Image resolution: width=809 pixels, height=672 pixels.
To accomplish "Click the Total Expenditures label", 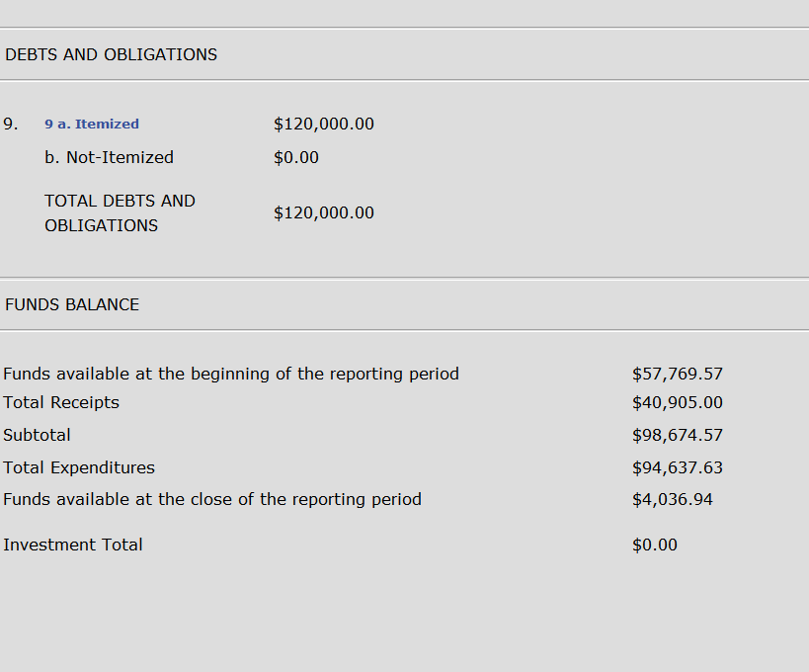I will (x=79, y=467).
